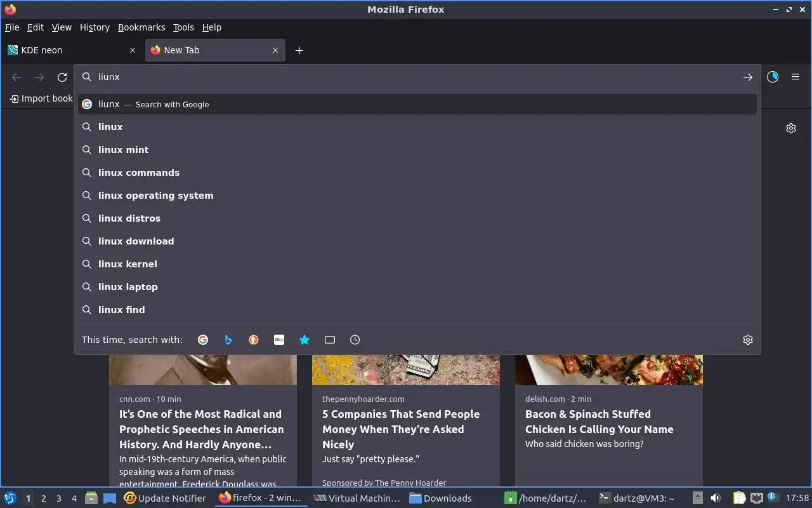The height and width of the screenshot is (508, 812).
Task: Search this time with Google icon
Action: tap(203, 340)
